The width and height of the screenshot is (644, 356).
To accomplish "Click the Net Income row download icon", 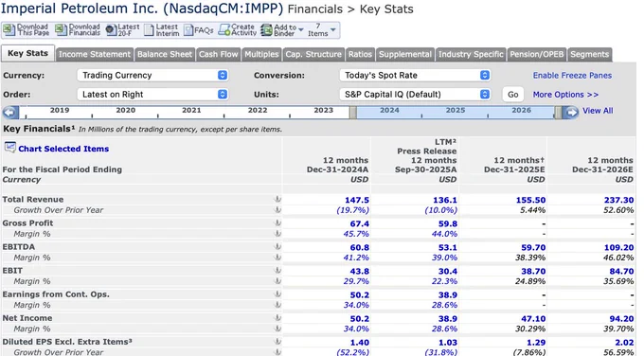I will coord(277,318).
